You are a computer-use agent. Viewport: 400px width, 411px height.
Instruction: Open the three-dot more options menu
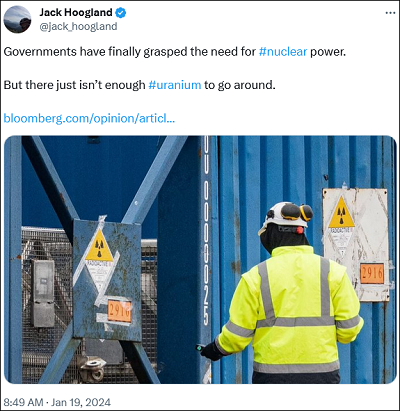point(390,13)
